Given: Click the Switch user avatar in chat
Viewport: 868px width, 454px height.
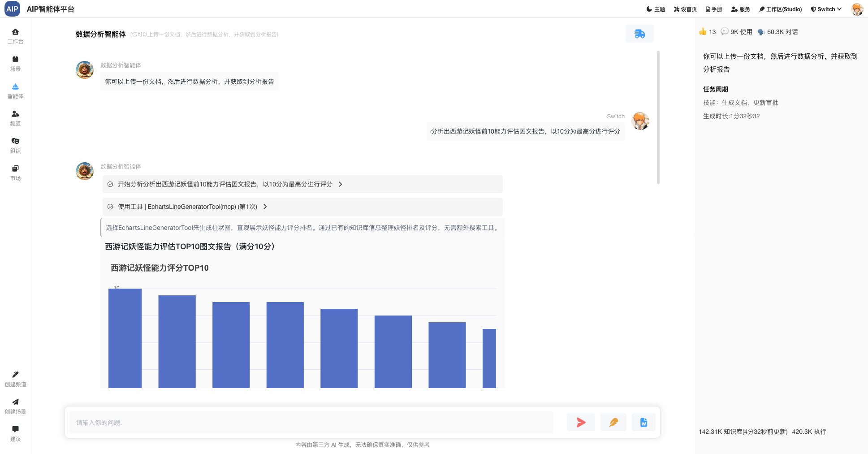Looking at the screenshot, I should pos(640,121).
